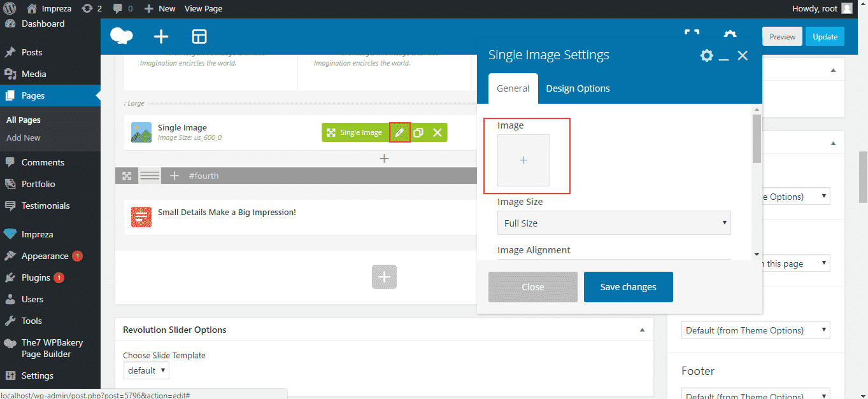Screen dimensions: 868x399
Task: Open Choose Slide Template default dropdown
Action: 146,370
